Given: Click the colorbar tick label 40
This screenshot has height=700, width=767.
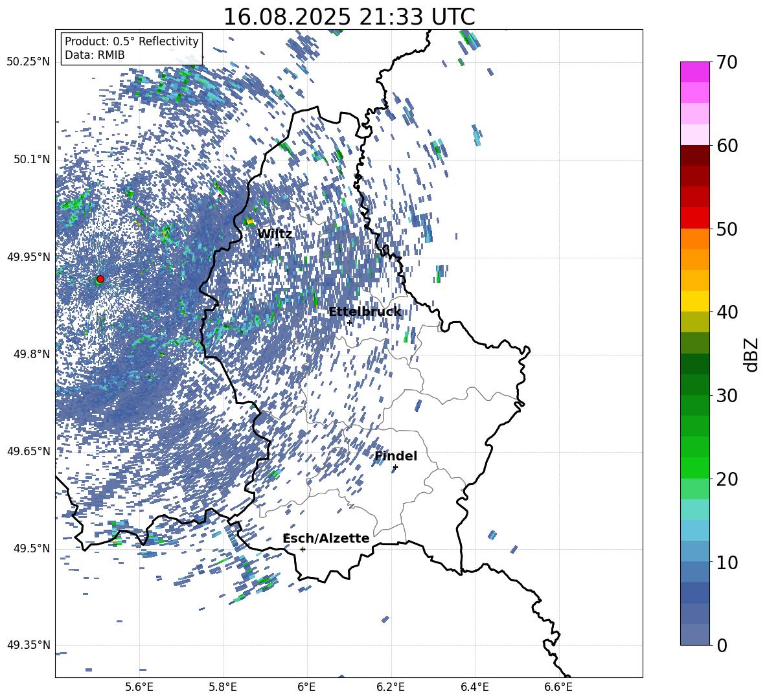Looking at the screenshot, I should (727, 312).
